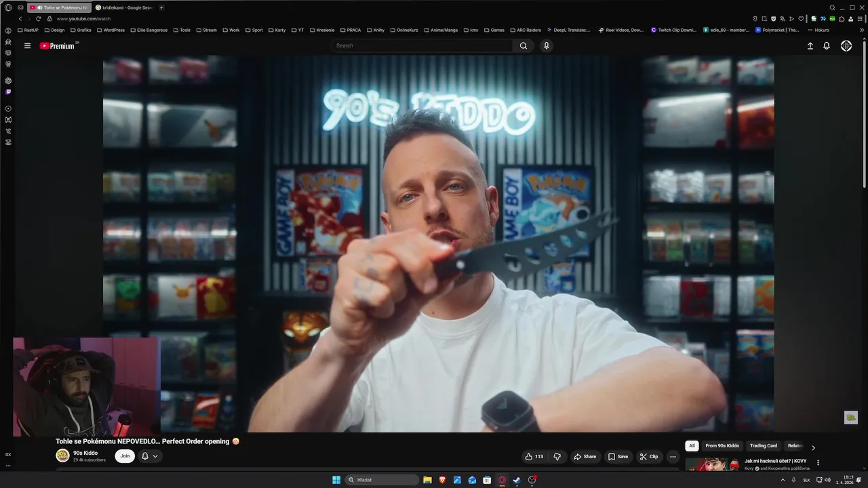868x488 pixels.
Task: Open browser tab search magnifier
Action: pyautogui.click(x=833, y=7)
